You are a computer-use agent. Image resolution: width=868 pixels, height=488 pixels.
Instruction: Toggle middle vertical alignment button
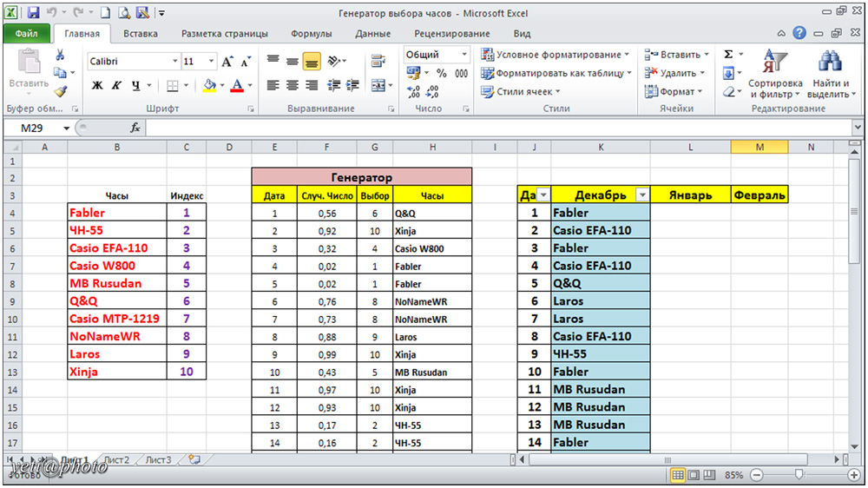[x=293, y=62]
